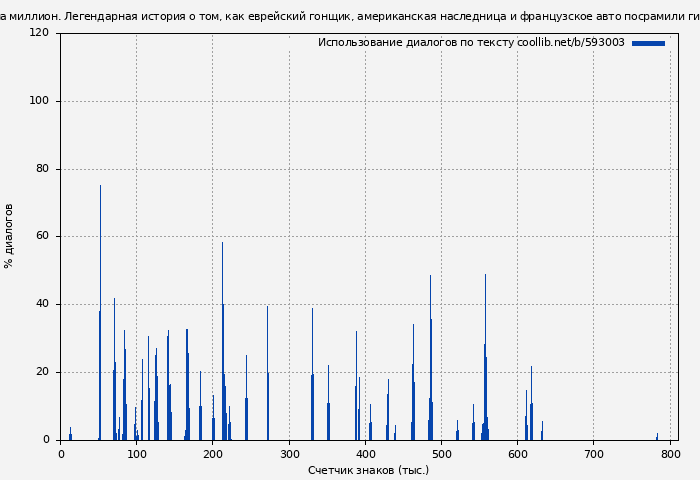Image resolution: width=700 pixels, height=480 pixels.
Task: Click the blue legend line swatch
Action: [x=648, y=43]
